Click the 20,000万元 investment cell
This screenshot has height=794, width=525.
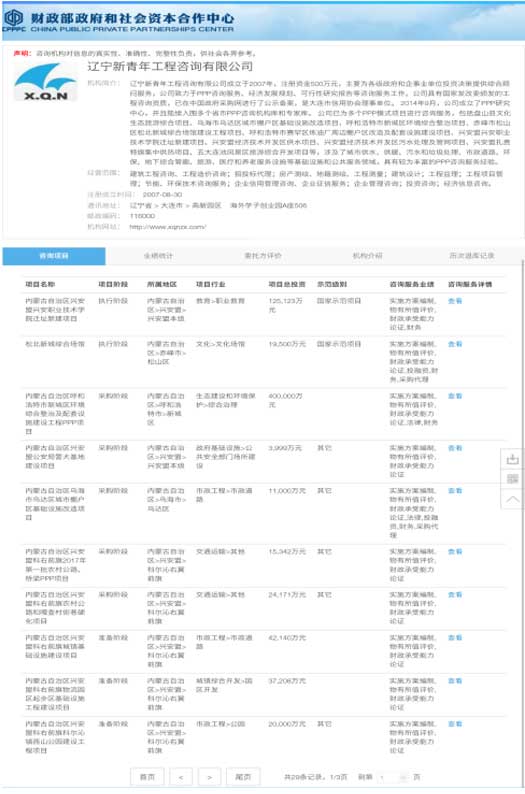tap(287, 724)
